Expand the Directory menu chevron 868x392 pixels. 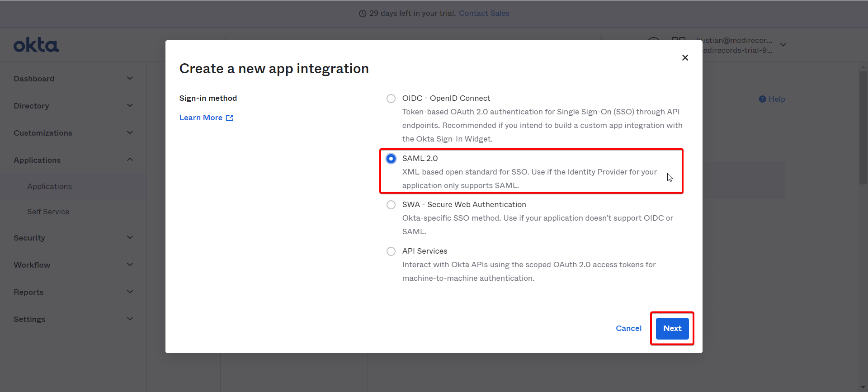[x=130, y=105]
